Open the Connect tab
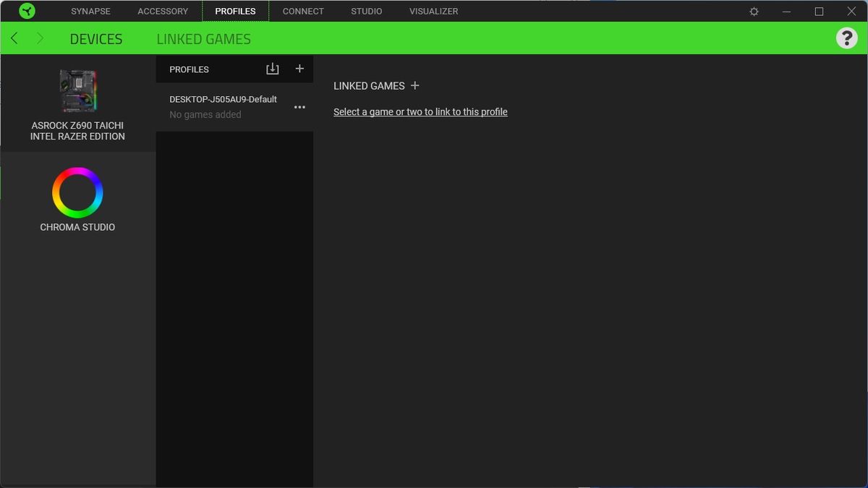The height and width of the screenshot is (488, 868). click(x=303, y=12)
